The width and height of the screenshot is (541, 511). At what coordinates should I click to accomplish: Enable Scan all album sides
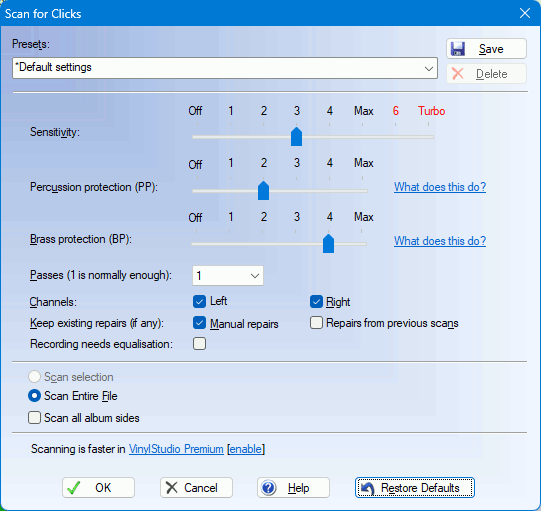point(35,417)
